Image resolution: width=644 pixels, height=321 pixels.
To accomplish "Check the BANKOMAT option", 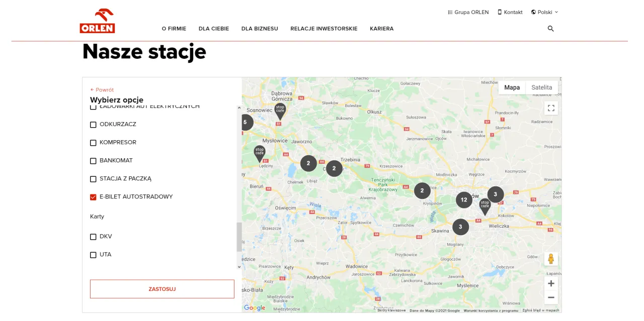I will point(93,161).
